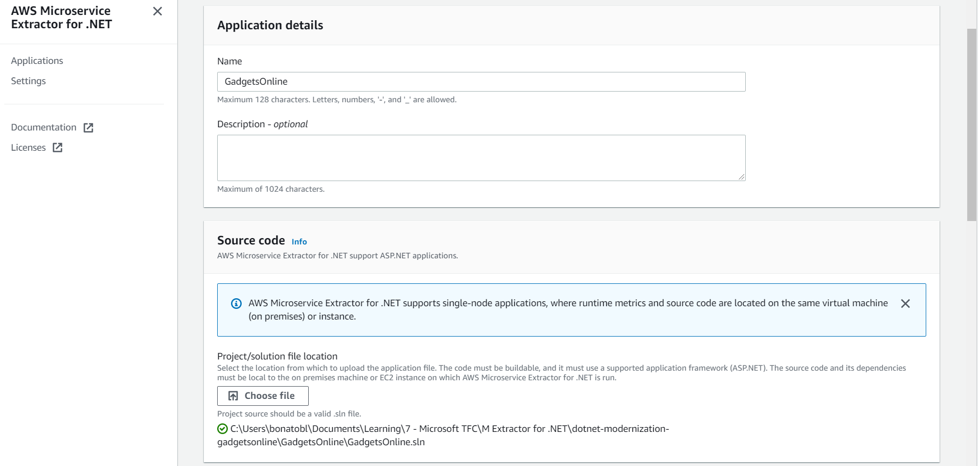The image size is (980, 466).
Task: Click the Project/solution file location label
Action: (x=277, y=356)
